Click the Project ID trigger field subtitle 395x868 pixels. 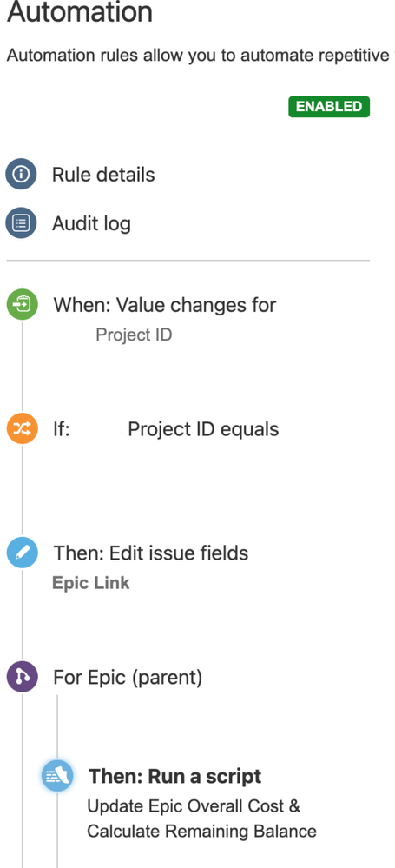[134, 335]
